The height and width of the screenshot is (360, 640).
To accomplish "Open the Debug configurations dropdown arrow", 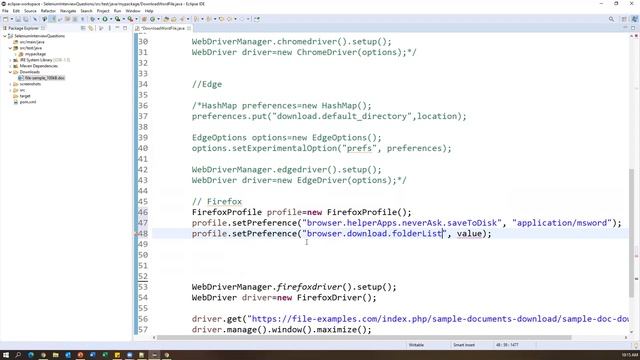I will click(98, 19).
